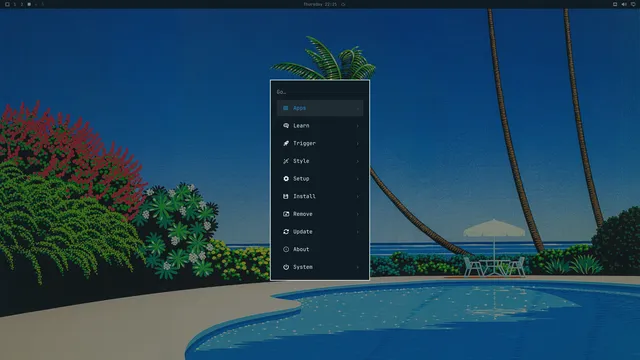Expand the Apps row chevron

(x=358, y=108)
